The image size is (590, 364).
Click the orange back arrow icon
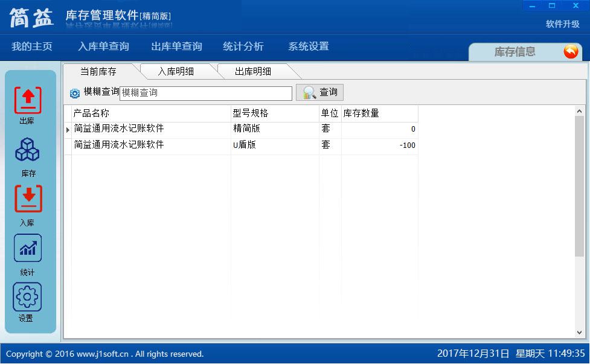tap(570, 52)
